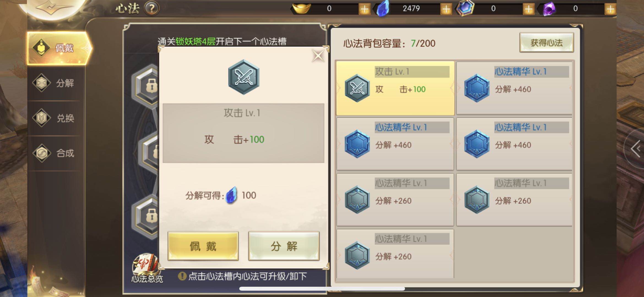Expand the side panel arrow on right edge
Viewport: 644px width, 297px height.
636,149
